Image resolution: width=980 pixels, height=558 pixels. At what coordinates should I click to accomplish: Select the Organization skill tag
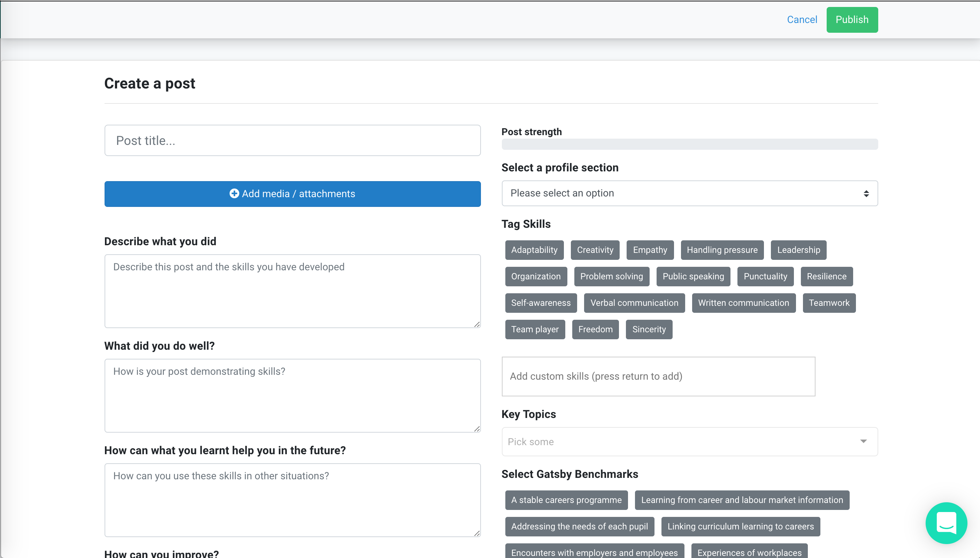(536, 276)
